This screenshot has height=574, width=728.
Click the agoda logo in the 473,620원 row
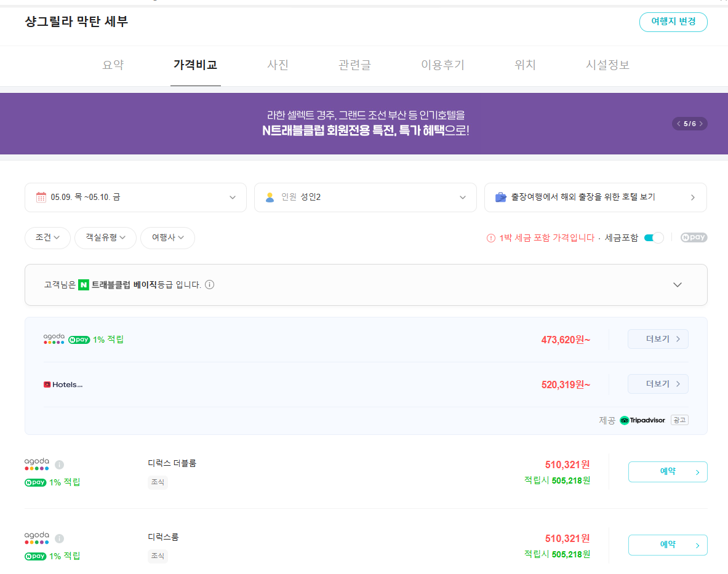click(54, 339)
